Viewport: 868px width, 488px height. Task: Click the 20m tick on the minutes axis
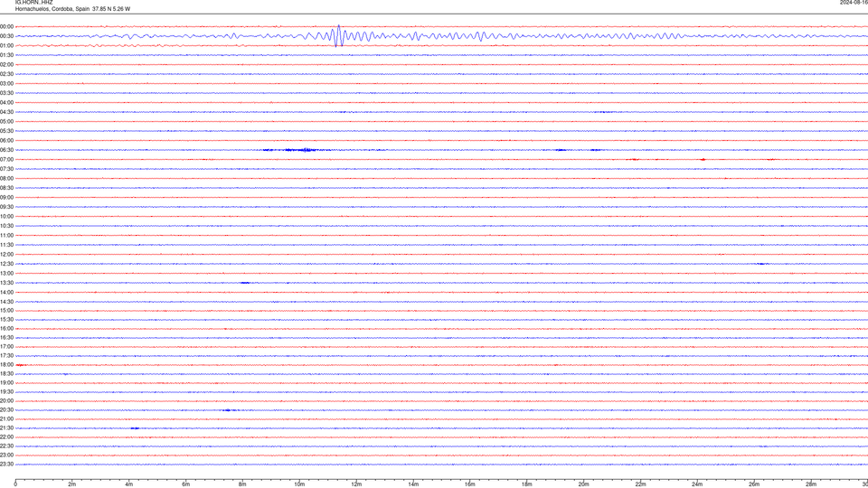pos(583,484)
